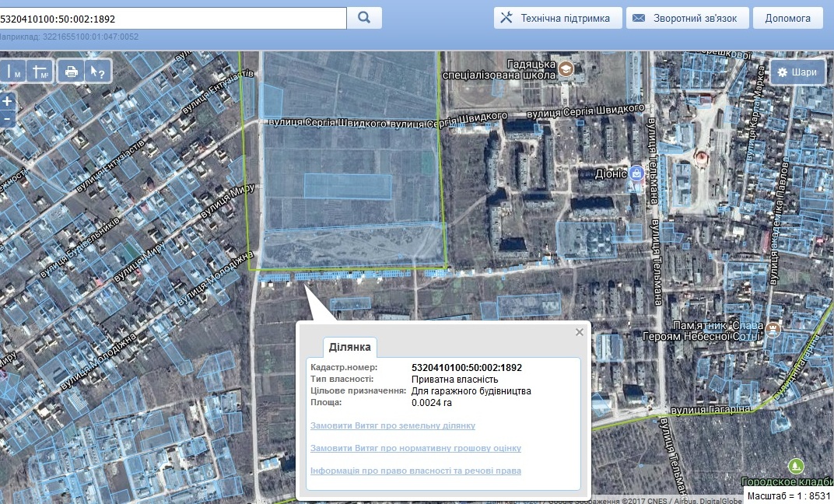Viewport: 834px width, 504px height.
Task: Click cadastral number 5320410100:50:002:1892 in popup
Action: pos(467,367)
